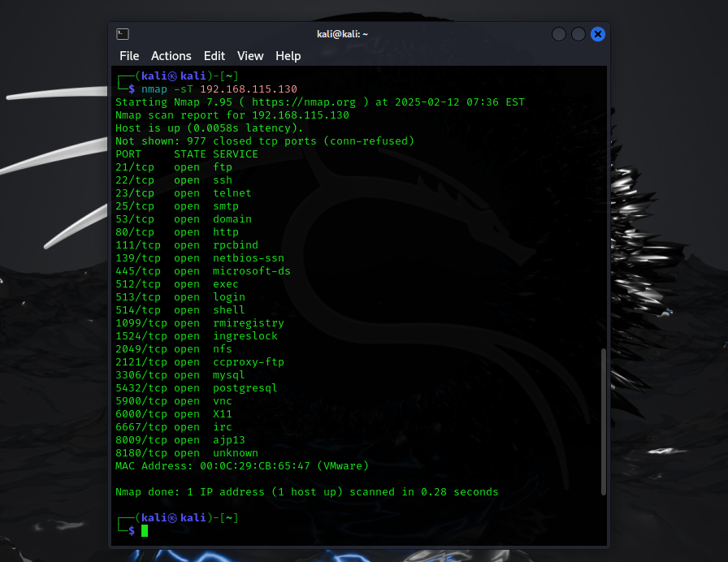The width and height of the screenshot is (728, 562).
Task: Click the 445/tcp microsoft-ds row
Action: click(203, 271)
